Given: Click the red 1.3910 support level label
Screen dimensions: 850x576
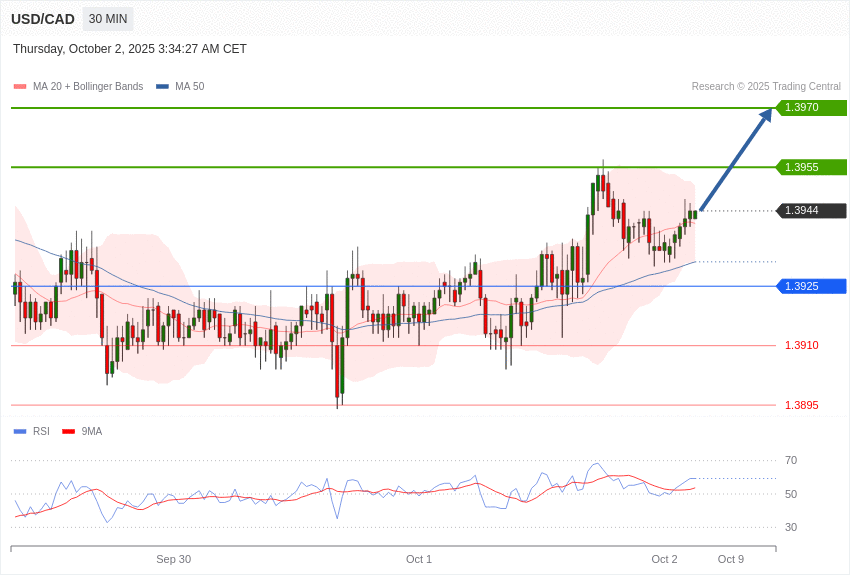Looking at the screenshot, I should 801,345.
